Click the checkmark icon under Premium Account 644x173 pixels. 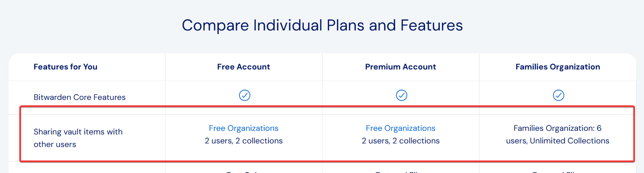point(401,95)
